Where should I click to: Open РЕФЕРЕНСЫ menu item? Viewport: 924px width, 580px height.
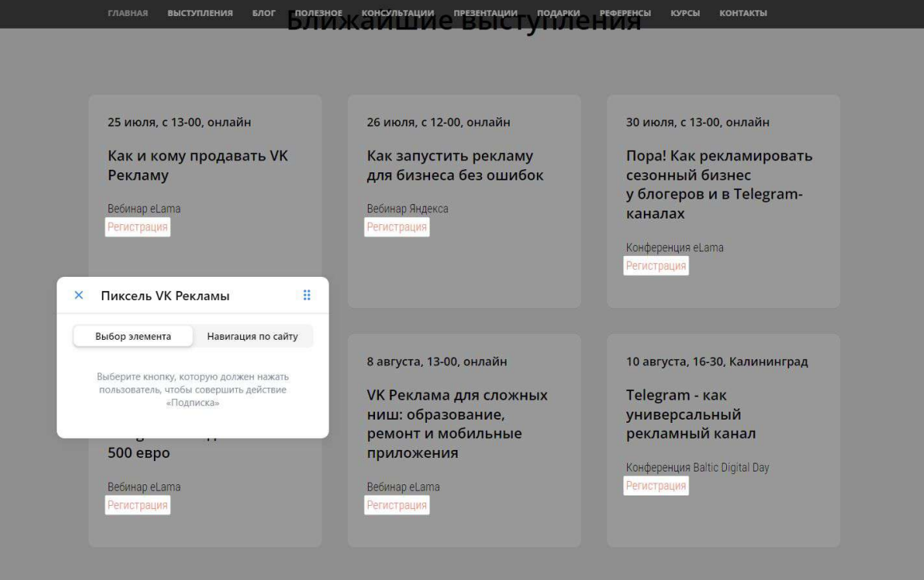click(x=626, y=13)
